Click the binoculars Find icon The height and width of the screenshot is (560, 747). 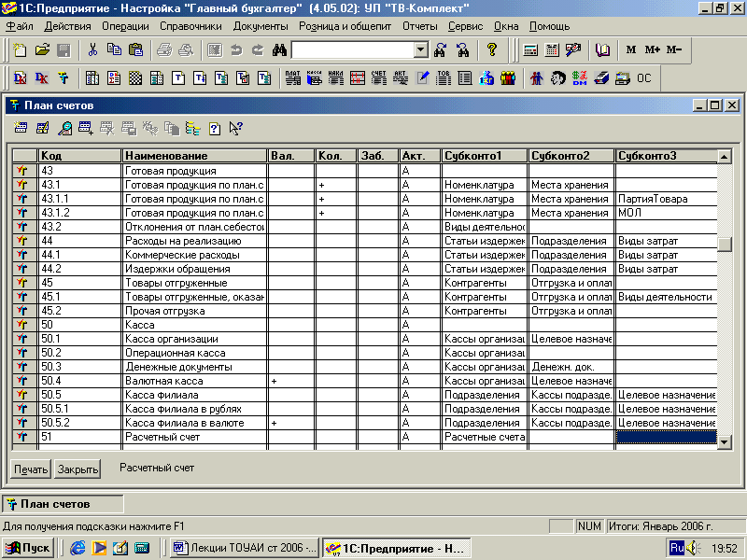[279, 50]
